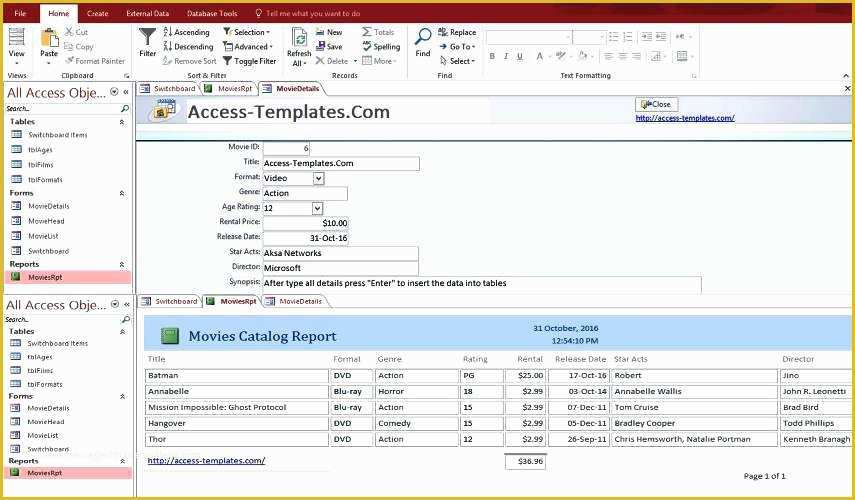Open the Format combo box arrow
Viewport: 855px width, 500px height.
tap(318, 178)
